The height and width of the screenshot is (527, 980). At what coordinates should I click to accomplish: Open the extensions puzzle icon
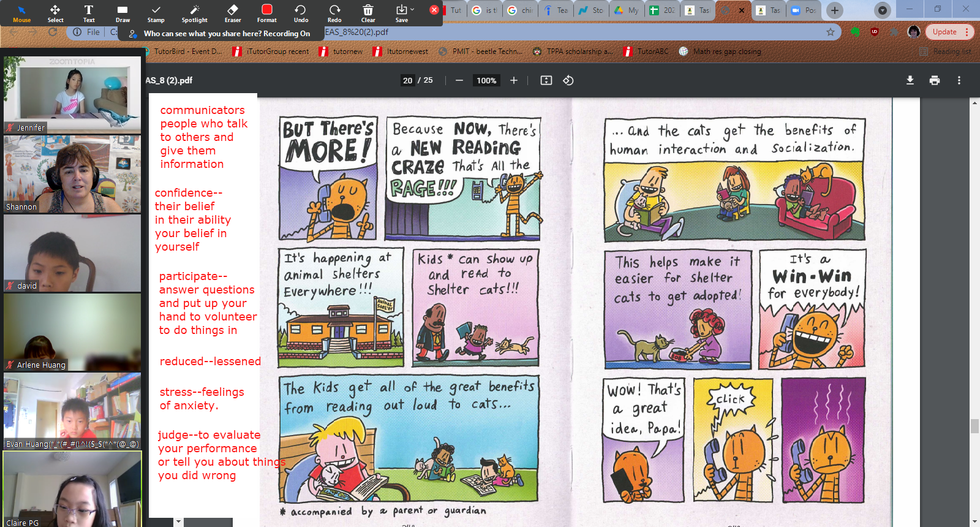pos(895,32)
